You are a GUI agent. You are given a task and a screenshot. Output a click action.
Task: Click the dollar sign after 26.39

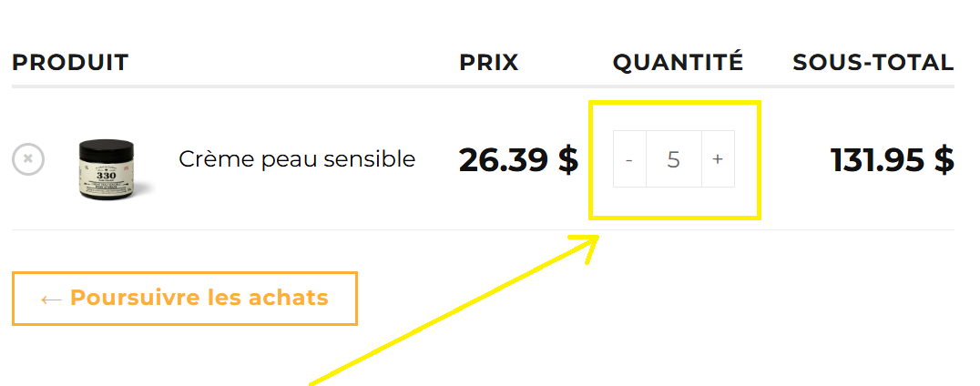click(567, 160)
